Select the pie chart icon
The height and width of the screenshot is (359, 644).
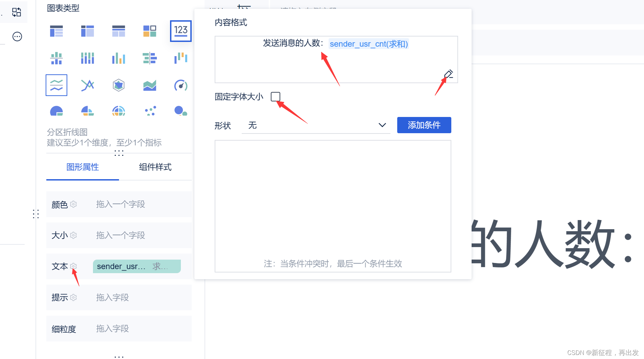56,111
